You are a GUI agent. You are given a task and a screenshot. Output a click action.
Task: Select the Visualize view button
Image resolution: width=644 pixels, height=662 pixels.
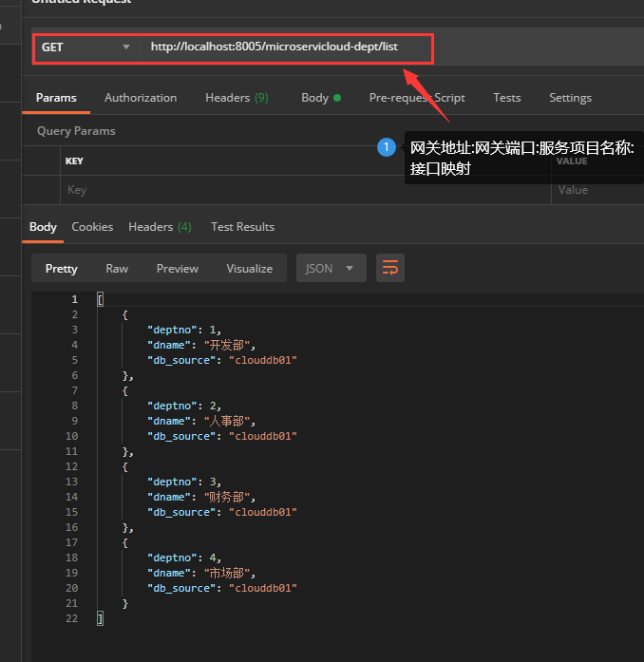pyautogui.click(x=250, y=269)
